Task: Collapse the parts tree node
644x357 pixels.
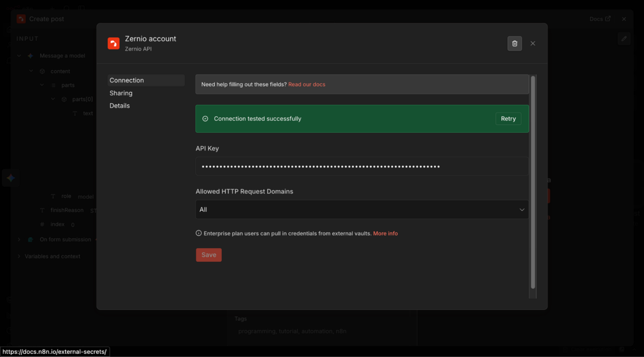Action: 42,85
